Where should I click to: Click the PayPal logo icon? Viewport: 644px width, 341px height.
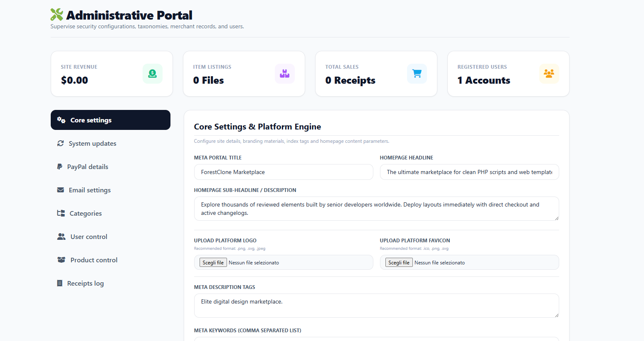coord(59,167)
